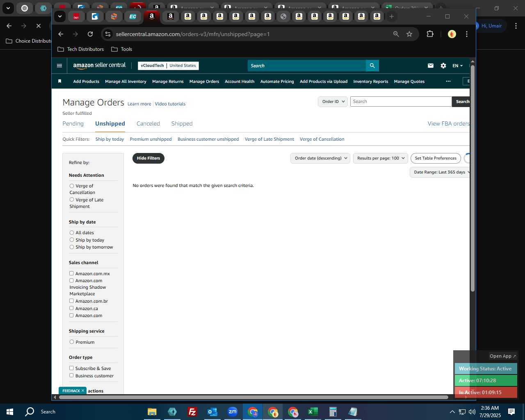The height and width of the screenshot is (420, 525).
Task: Check the Subscribe & Save order type
Action: (71, 368)
